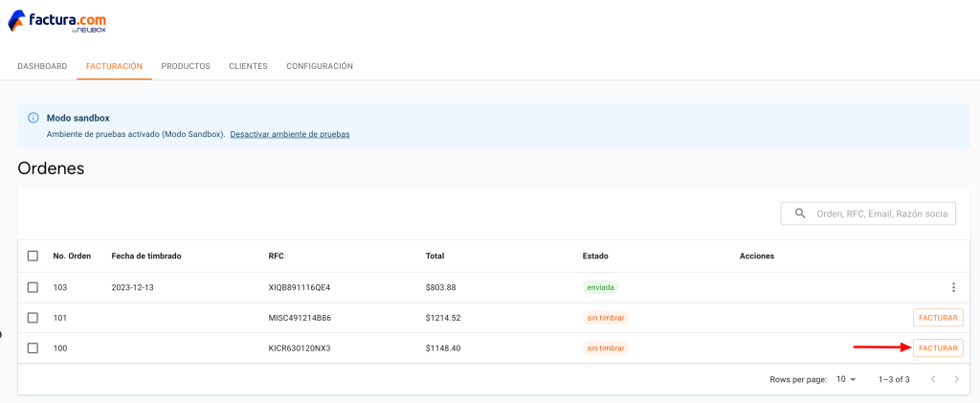The height and width of the screenshot is (403, 980).
Task: Select the checkbox for order 101
Action: 33,318
